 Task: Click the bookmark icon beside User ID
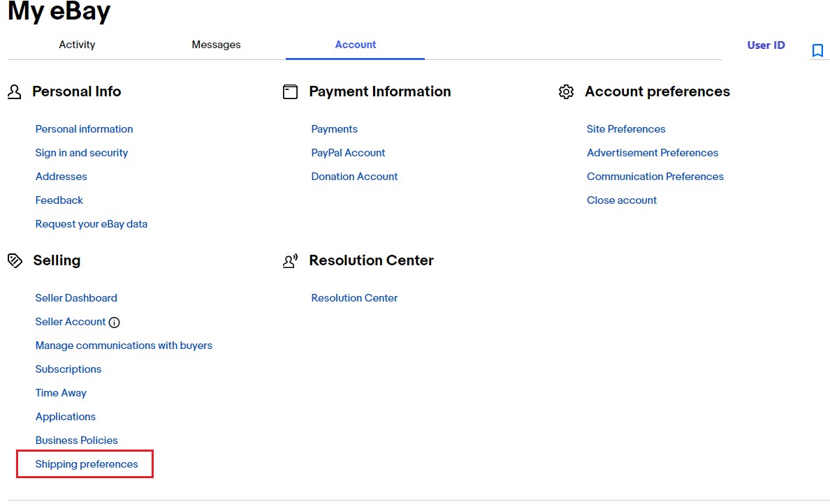817,50
